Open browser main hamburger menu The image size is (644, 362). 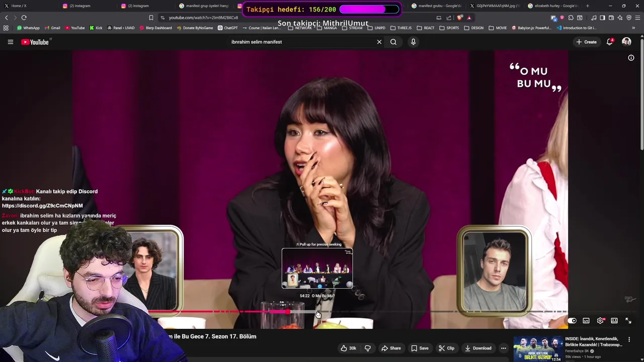(x=637, y=18)
